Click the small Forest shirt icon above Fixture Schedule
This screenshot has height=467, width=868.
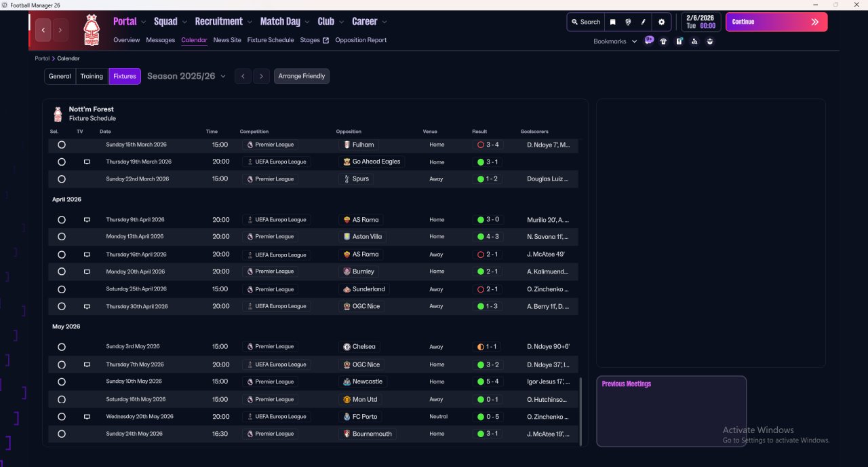click(58, 113)
